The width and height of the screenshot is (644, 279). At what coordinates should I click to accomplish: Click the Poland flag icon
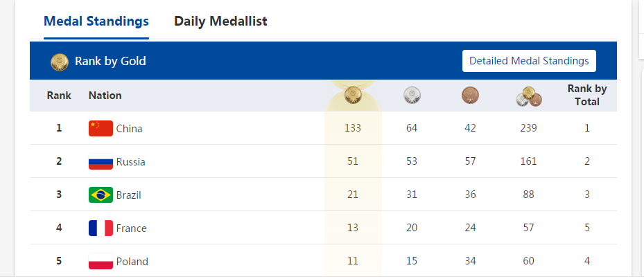[101, 261]
